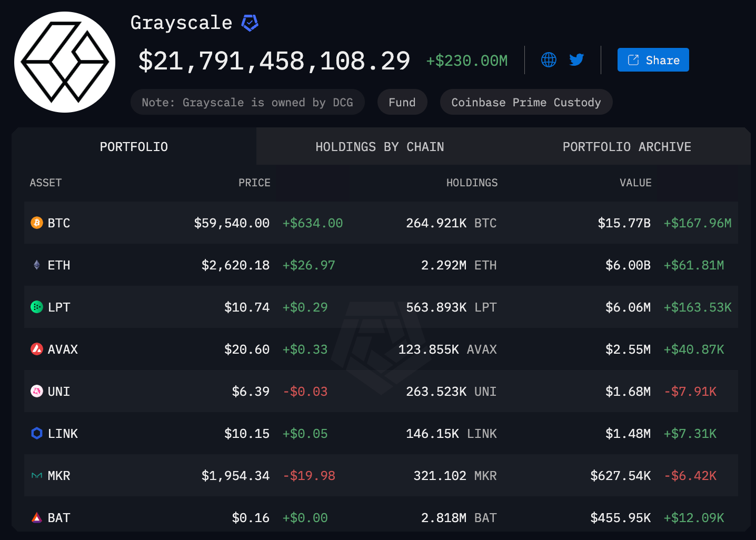Click the Bitcoin coin icon

click(x=37, y=223)
